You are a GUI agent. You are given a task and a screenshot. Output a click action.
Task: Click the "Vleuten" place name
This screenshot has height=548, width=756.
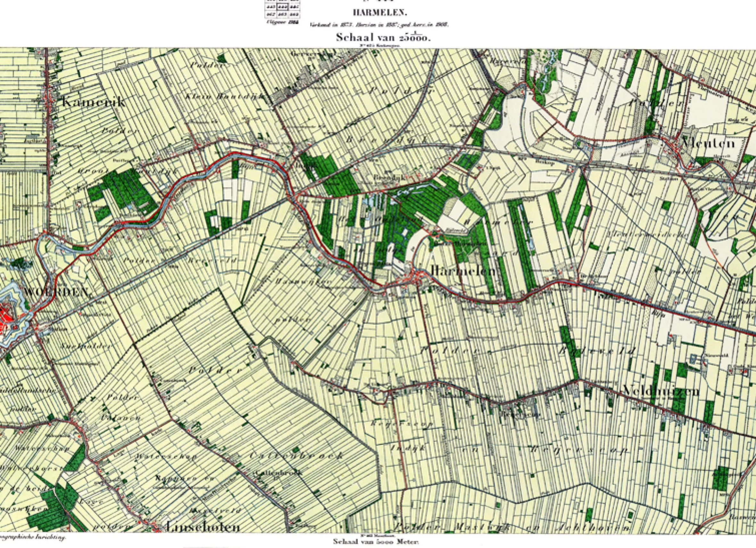coord(708,143)
